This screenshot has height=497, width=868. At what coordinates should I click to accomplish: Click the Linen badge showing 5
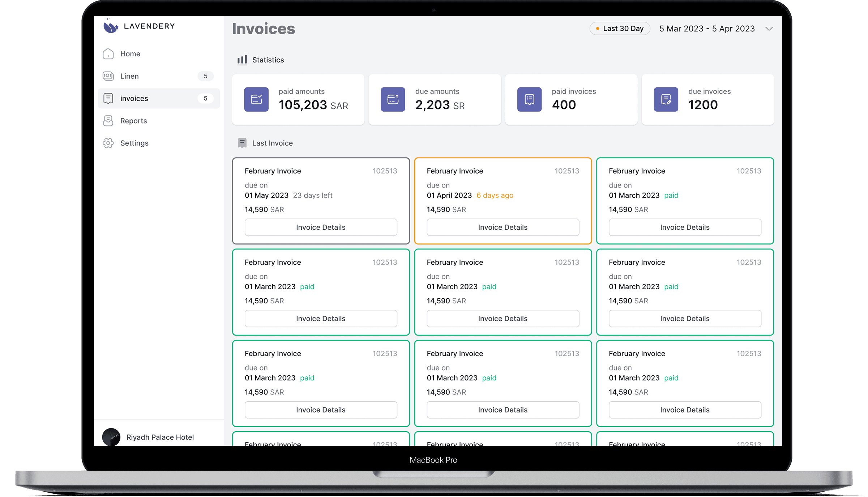click(x=205, y=76)
